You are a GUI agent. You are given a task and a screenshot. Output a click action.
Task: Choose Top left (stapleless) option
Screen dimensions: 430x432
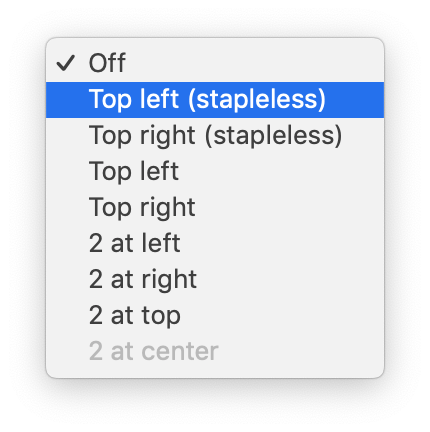[215, 100]
